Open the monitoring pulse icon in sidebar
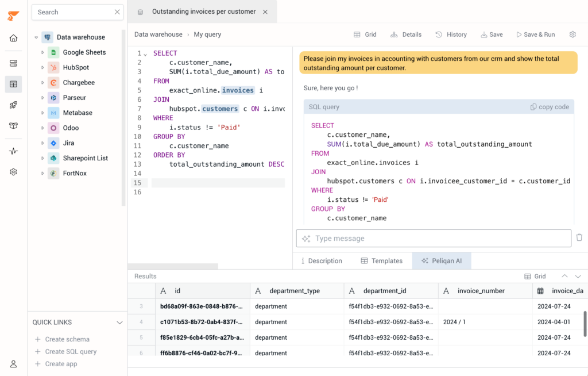This screenshot has height=376, width=588. point(13,151)
